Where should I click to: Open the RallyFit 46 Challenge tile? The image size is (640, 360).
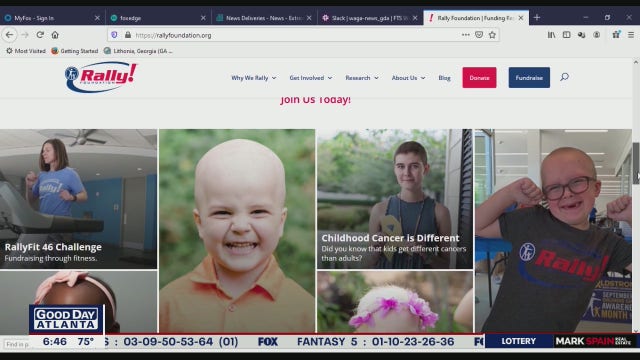(x=78, y=199)
